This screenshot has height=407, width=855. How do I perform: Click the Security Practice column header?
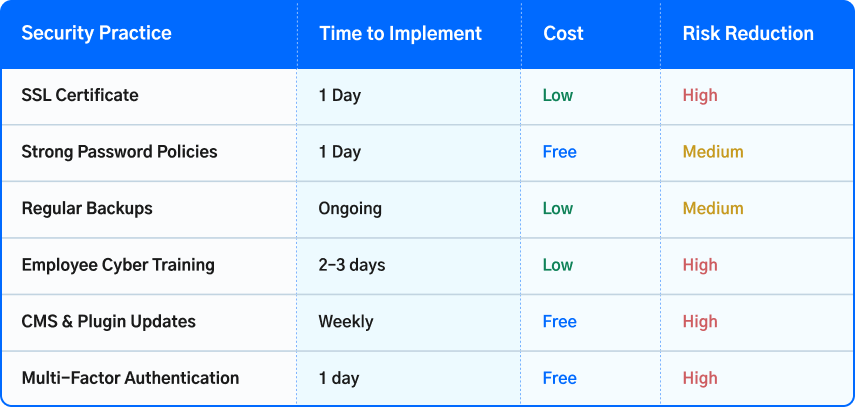point(97,33)
